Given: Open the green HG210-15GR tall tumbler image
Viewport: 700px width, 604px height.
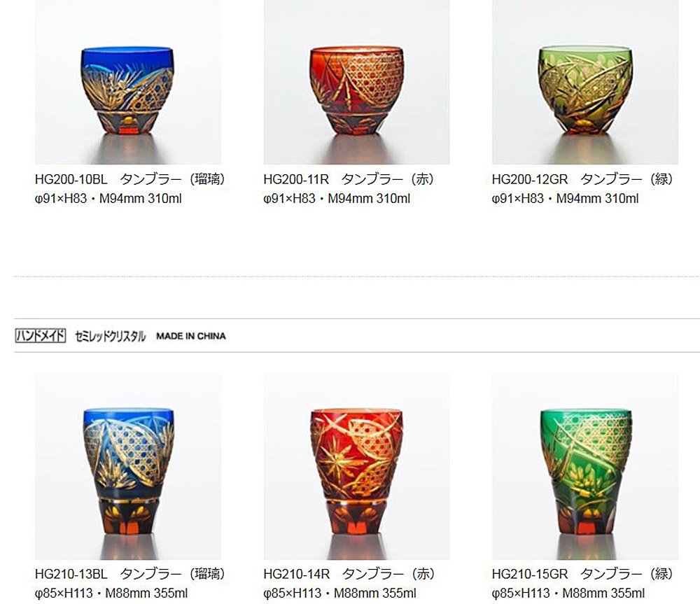Looking at the screenshot, I should (x=585, y=467).
